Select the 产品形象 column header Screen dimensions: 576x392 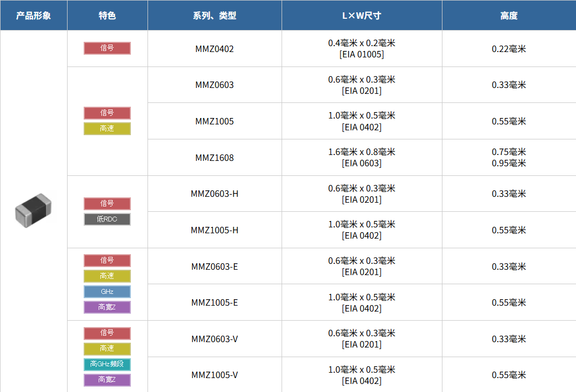tap(33, 16)
